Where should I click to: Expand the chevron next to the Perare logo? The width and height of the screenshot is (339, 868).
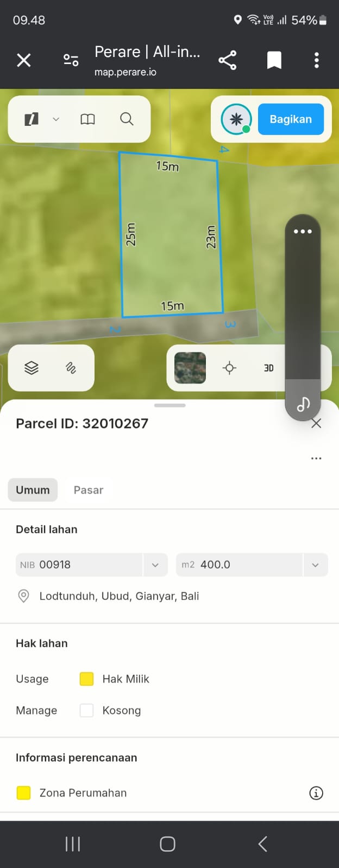point(56,119)
